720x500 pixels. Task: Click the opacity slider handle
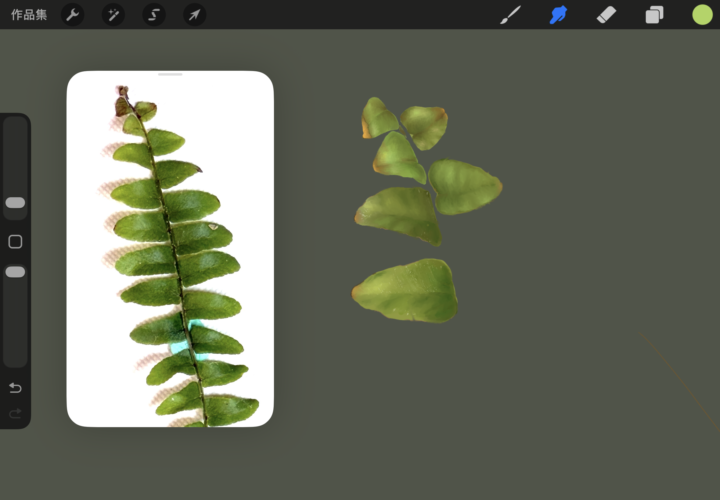(x=15, y=272)
